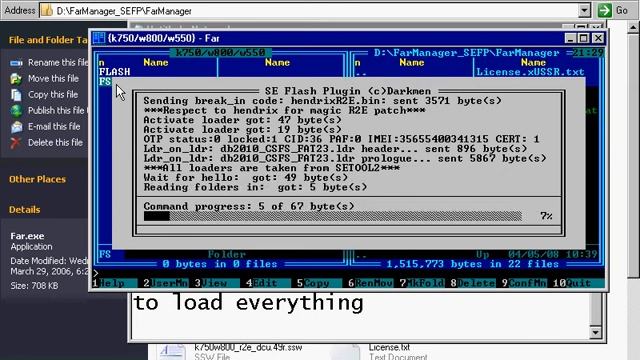Click the IMEI status line in the dialog
The height and width of the screenshot is (360, 640).
pos(341,139)
